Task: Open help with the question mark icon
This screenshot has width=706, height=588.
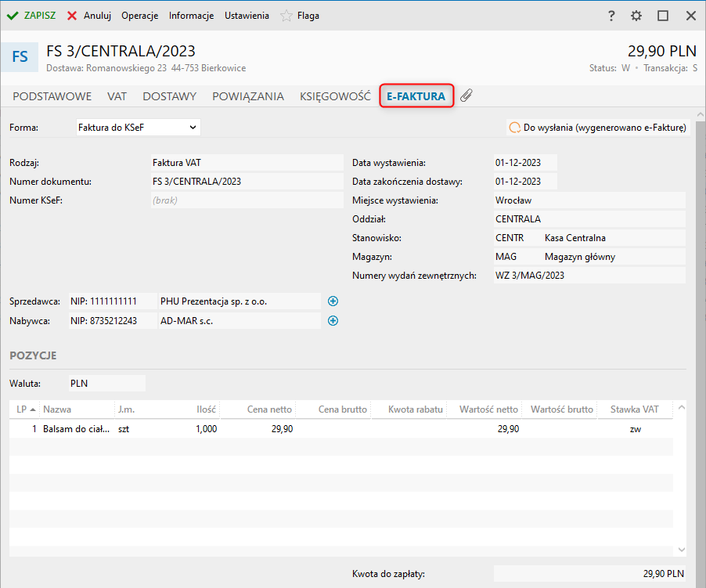Action: [611, 16]
